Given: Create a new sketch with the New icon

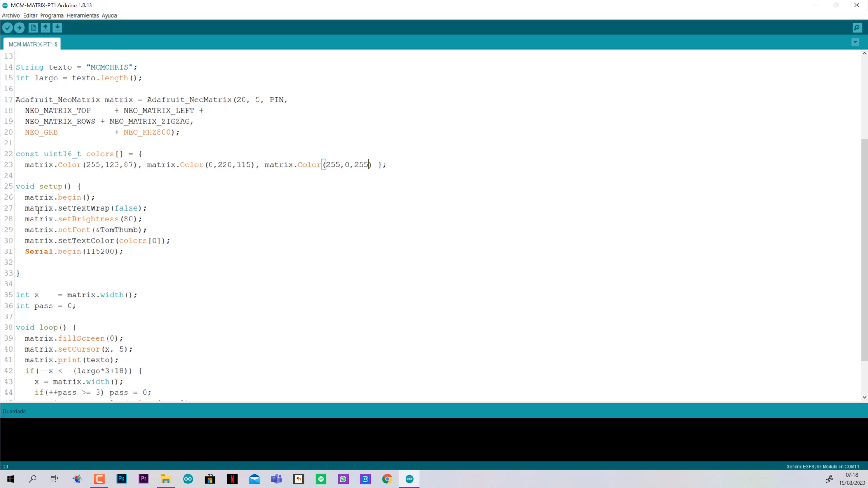Looking at the screenshot, I should (x=33, y=28).
